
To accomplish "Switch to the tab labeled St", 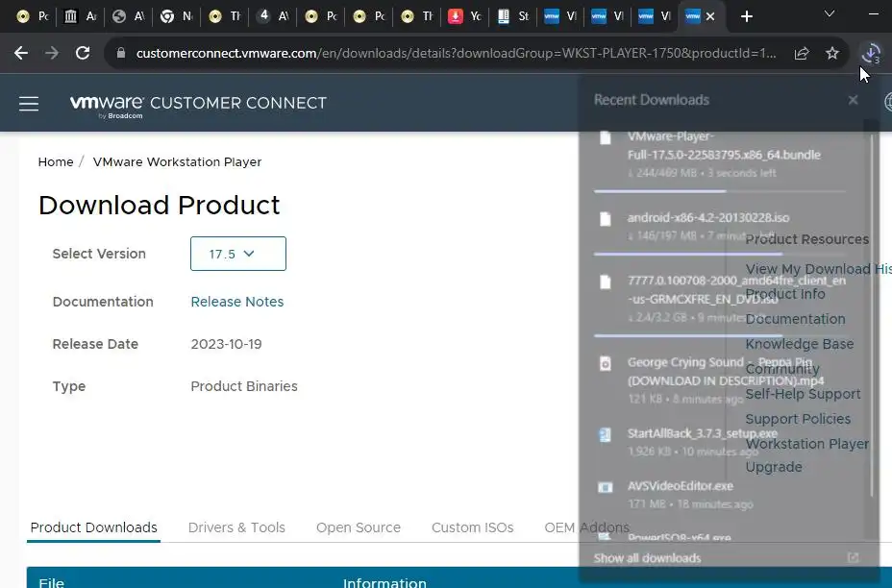I will click(513, 16).
